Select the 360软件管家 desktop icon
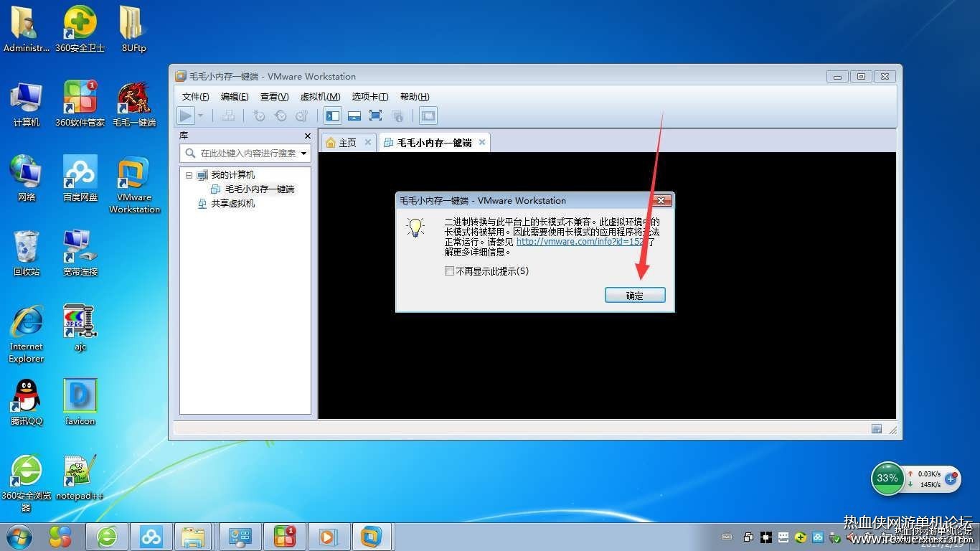 [x=80, y=104]
